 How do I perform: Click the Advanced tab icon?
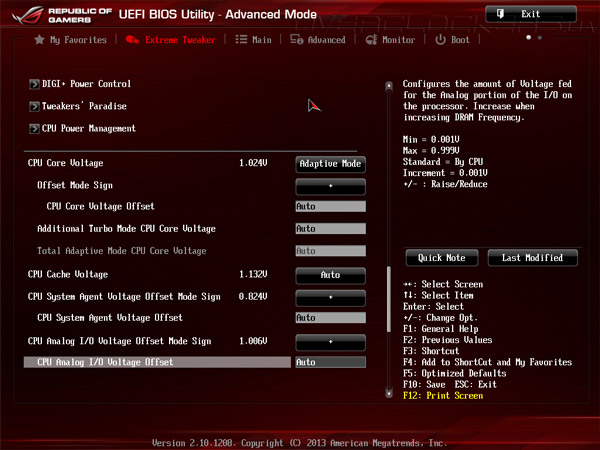pos(297,39)
